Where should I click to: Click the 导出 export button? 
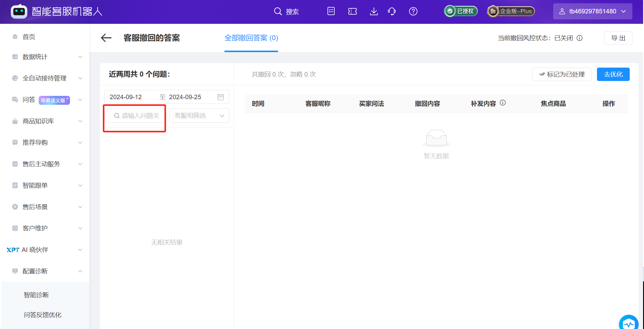618,38
